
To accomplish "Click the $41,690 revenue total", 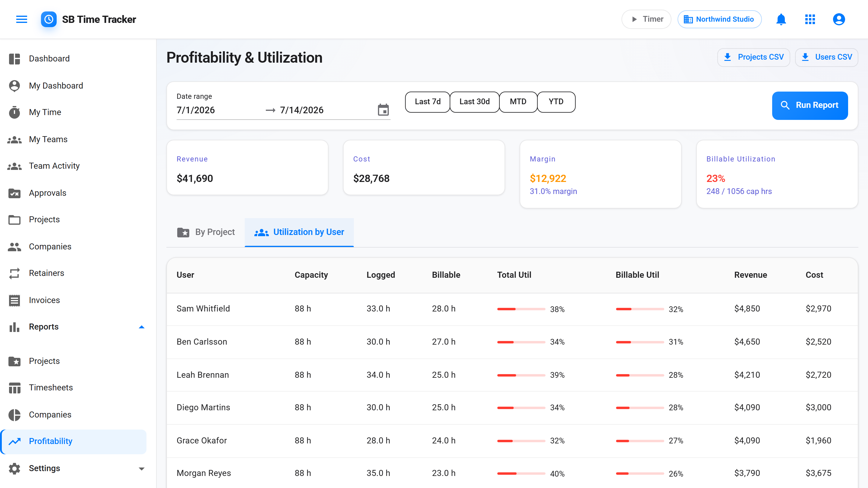I will pyautogui.click(x=194, y=179).
